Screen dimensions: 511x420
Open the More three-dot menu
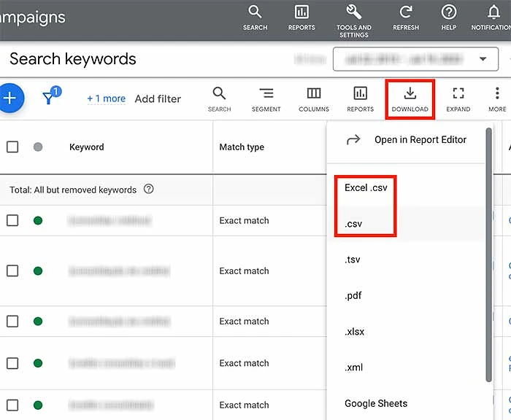click(497, 99)
